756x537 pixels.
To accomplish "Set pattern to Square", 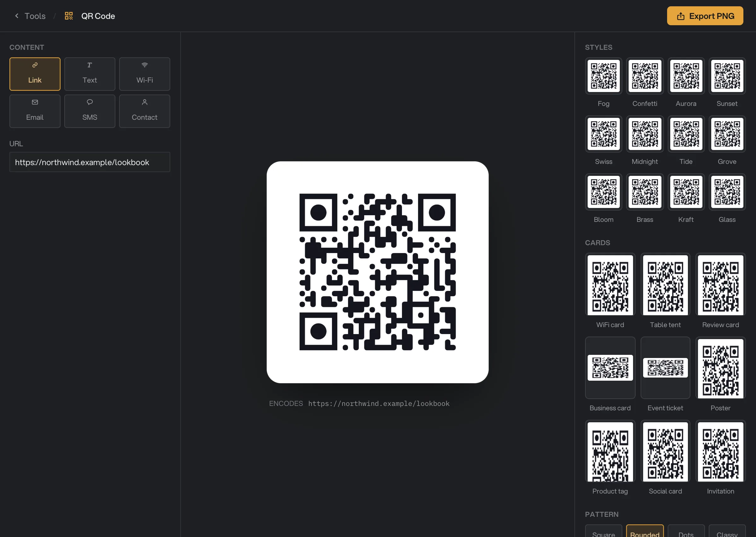I will [x=603, y=531].
